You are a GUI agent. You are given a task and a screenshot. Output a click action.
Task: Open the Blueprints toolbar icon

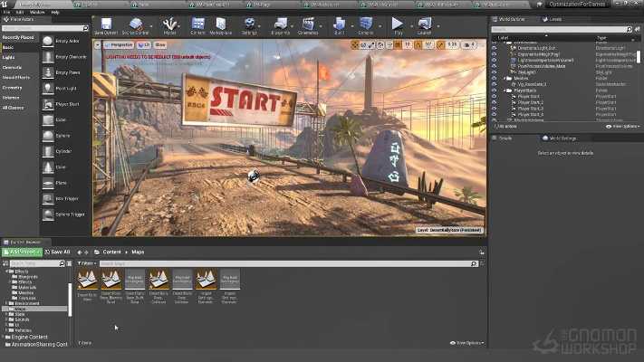(x=280, y=24)
